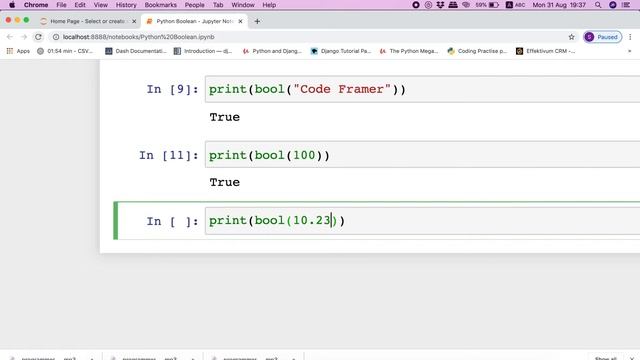Open the Edit menu
This screenshot has width=640, height=360.
80,5
